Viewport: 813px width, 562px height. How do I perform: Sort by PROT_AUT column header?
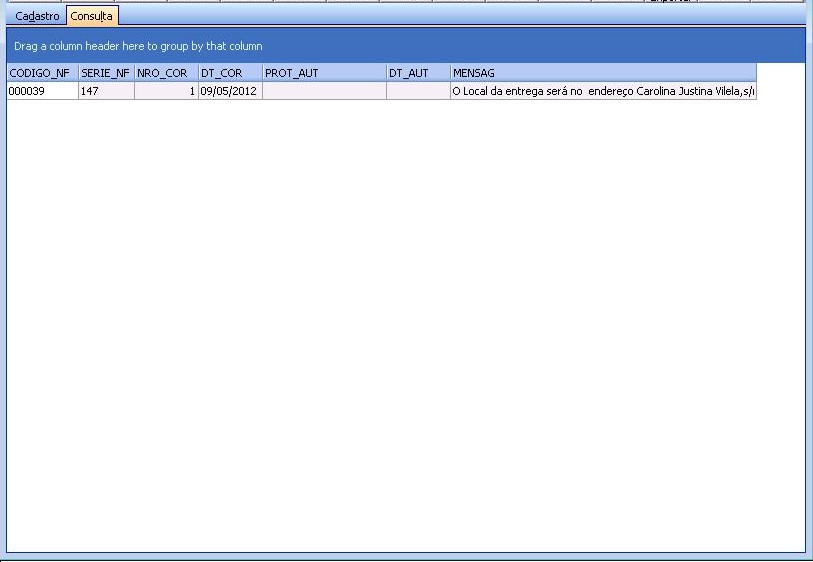coord(324,73)
